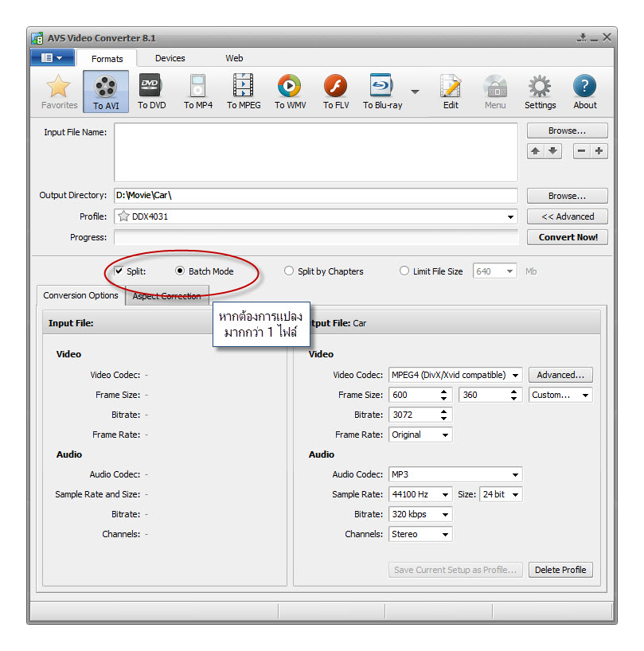Select the To MP4 format

point(198,92)
